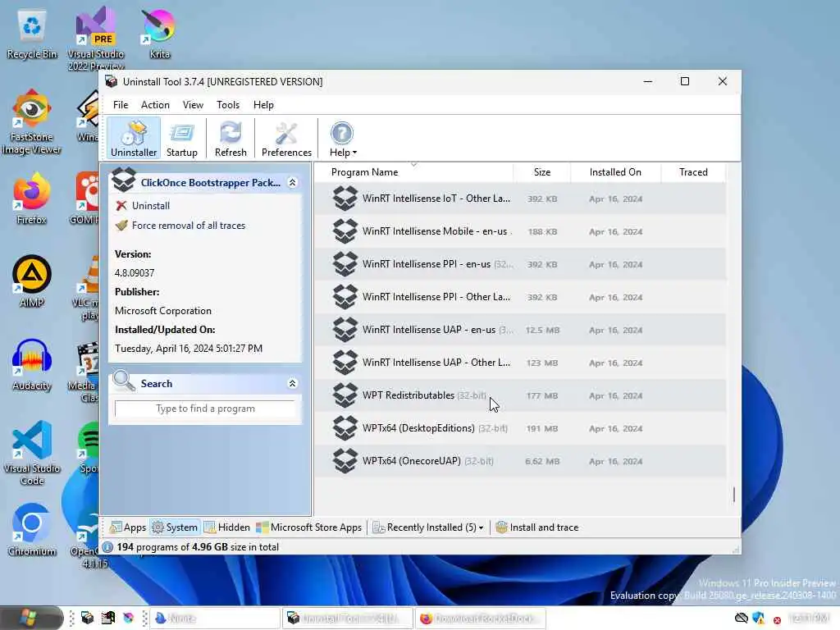
Task: Click the Uninstall Tool title bar icon
Action: [x=111, y=81]
